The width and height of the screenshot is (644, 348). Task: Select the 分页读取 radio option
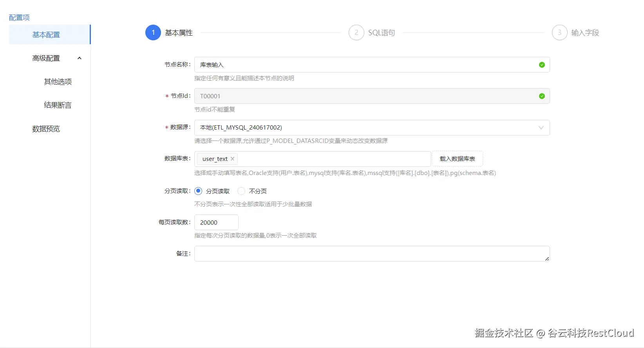[x=198, y=191]
